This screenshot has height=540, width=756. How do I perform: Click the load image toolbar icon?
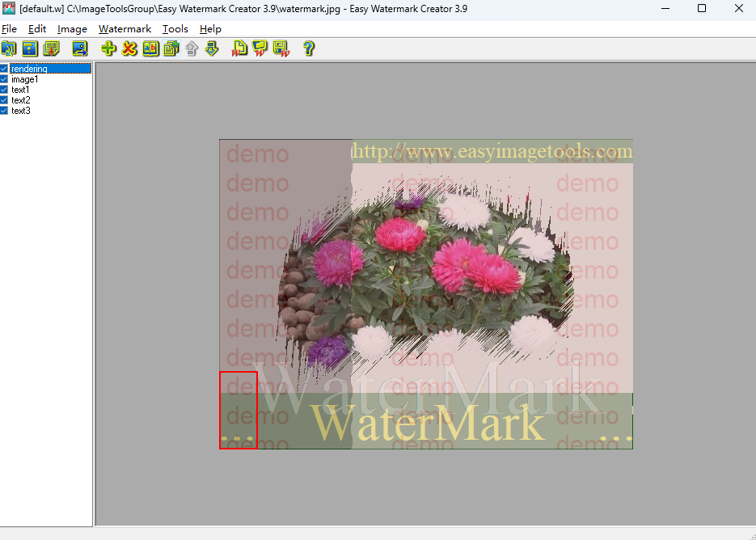point(79,49)
